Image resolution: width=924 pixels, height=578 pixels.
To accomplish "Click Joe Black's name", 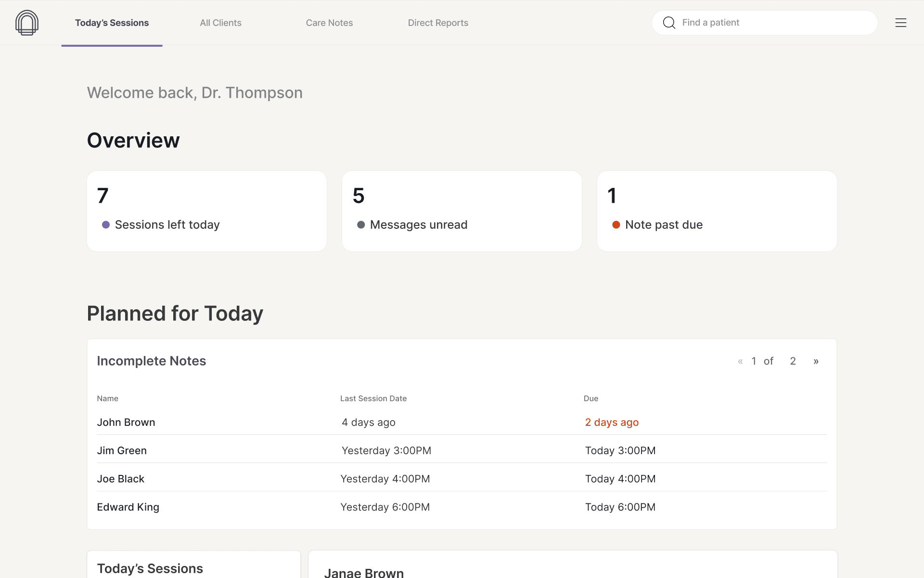I will click(x=120, y=479).
